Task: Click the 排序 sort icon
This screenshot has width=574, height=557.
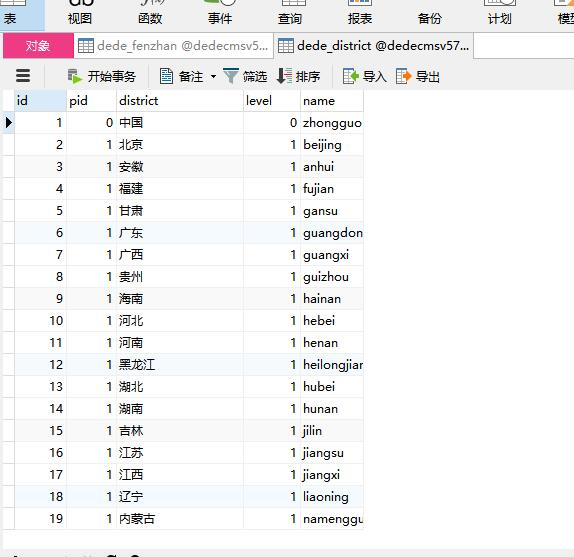Action: point(284,76)
